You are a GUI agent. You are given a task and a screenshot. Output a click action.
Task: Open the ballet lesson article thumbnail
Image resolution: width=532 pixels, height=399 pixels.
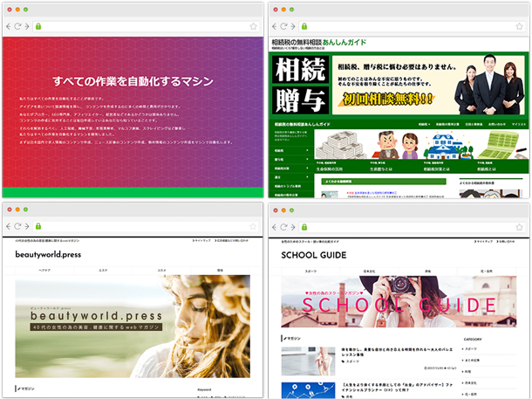(x=308, y=361)
